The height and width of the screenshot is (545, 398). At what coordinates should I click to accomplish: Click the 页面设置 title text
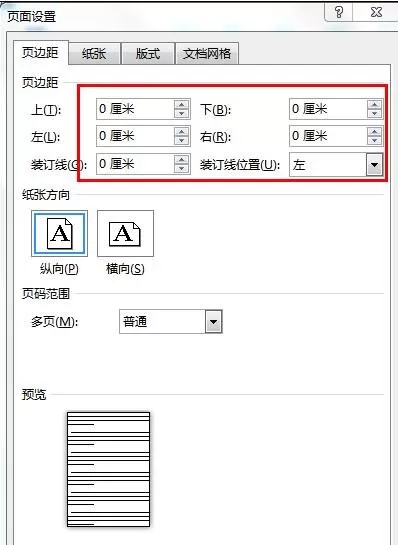click(32, 16)
